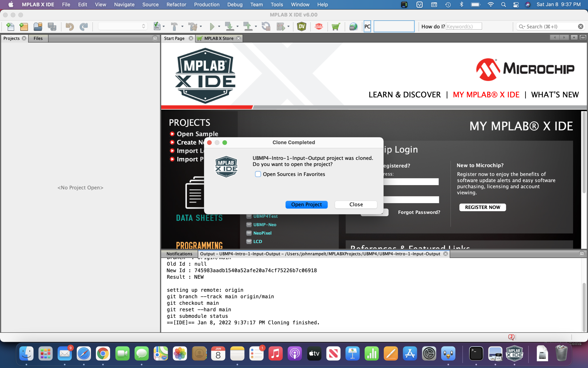Click the REGISTER NOW button
Image resolution: width=588 pixels, height=368 pixels.
482,207
